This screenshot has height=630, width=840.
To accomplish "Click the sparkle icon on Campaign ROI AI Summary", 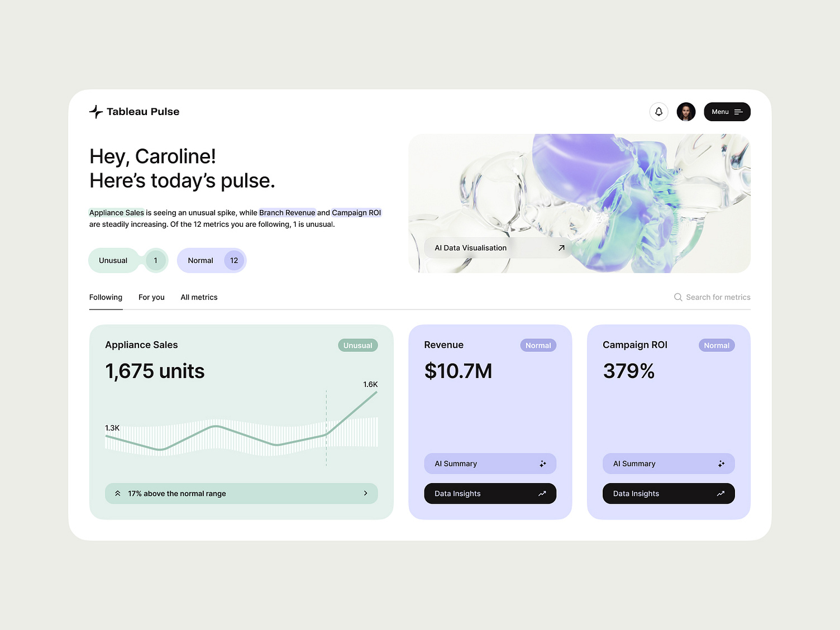I will [x=721, y=464].
